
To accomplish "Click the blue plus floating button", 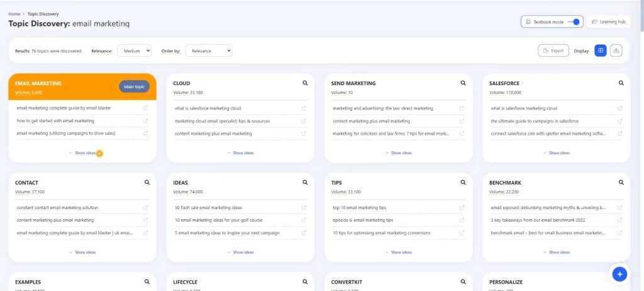I will [619, 274].
